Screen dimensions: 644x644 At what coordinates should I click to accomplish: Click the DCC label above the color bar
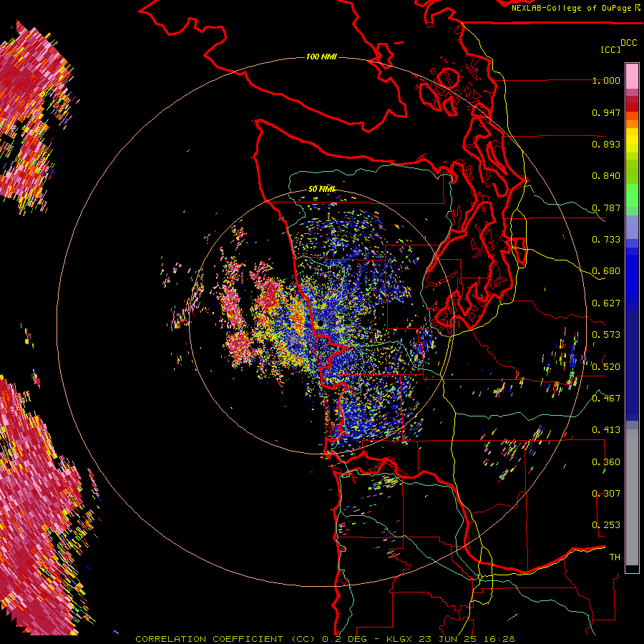(628, 43)
